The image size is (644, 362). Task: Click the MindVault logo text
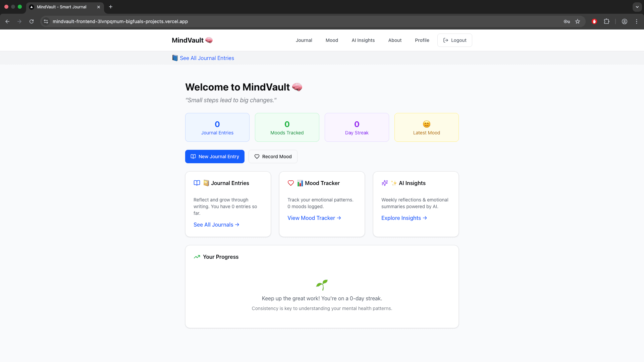coord(187,40)
